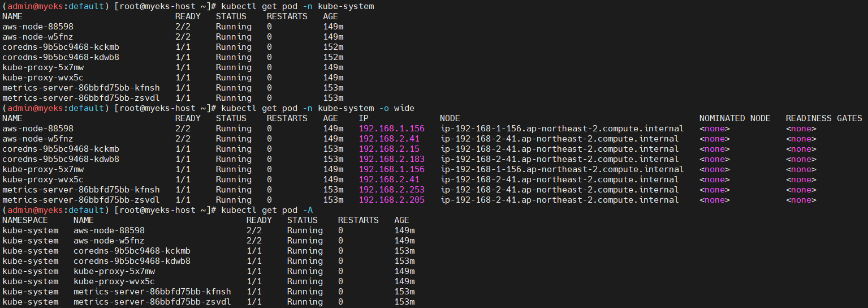The width and height of the screenshot is (868, 308).
Task: Click the NOMINATED NODE <none> in the aws-node-88598 row
Action: [x=715, y=129]
